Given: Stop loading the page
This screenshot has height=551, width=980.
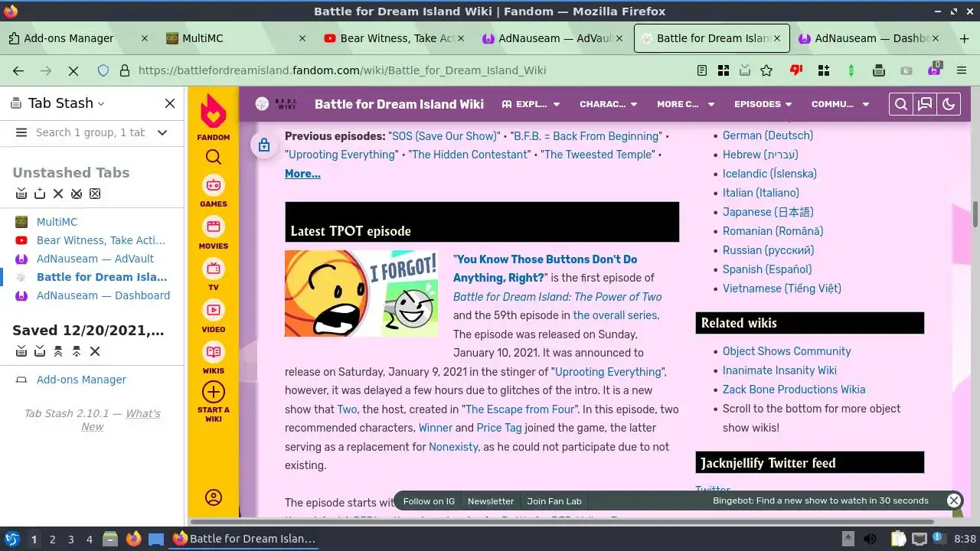Looking at the screenshot, I should (73, 70).
